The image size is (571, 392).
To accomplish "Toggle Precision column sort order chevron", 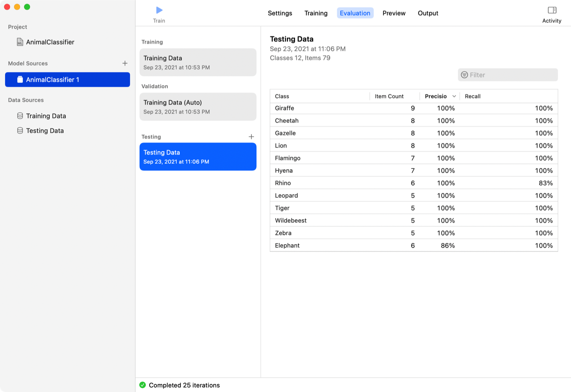I will point(454,96).
